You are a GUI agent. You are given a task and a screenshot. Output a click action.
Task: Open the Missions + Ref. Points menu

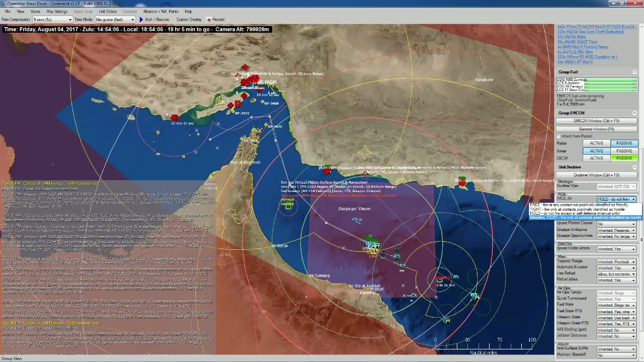[161, 11]
